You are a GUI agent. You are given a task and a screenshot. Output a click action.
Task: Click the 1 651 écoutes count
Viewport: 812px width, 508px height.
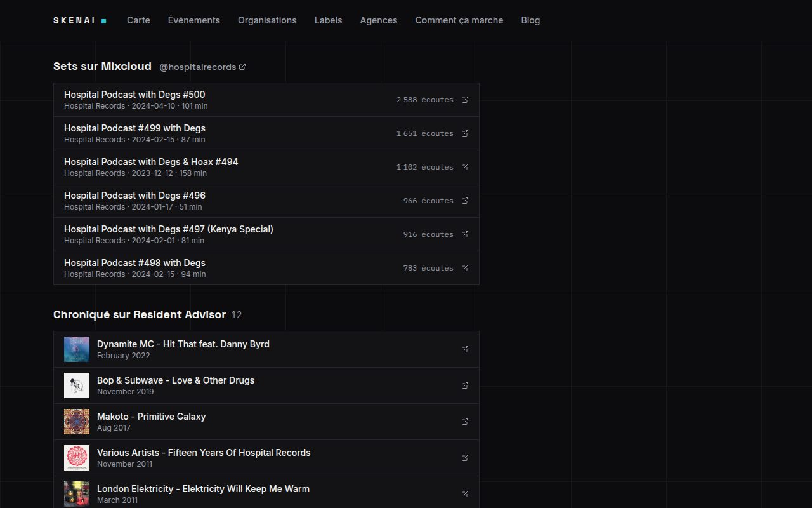(x=425, y=133)
